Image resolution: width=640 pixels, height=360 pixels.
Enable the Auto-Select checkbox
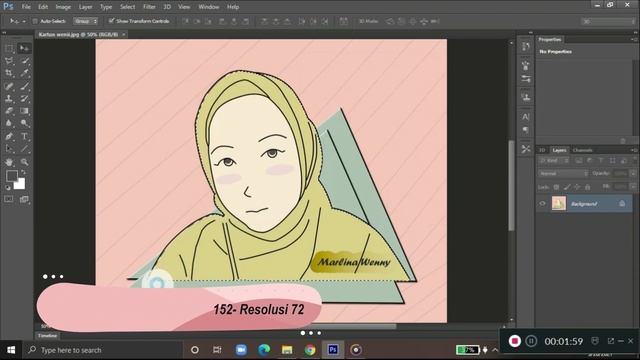pyautogui.click(x=35, y=21)
